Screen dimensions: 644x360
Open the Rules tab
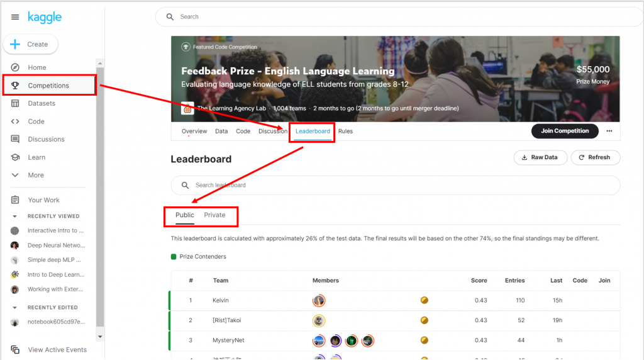pyautogui.click(x=345, y=131)
